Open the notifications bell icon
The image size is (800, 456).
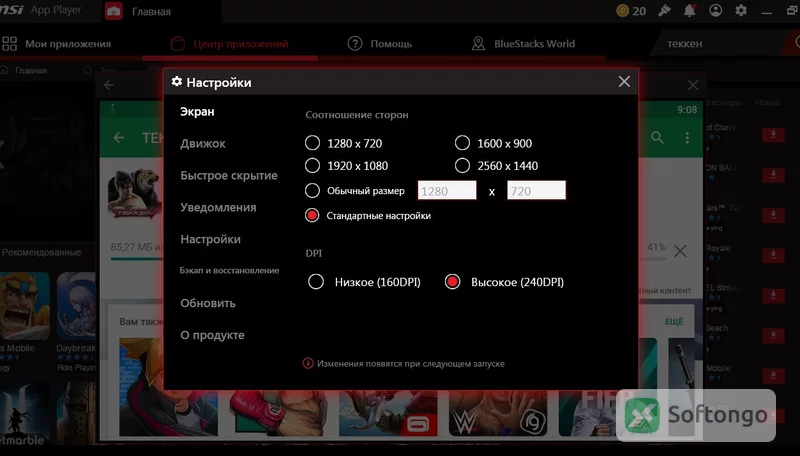689,10
